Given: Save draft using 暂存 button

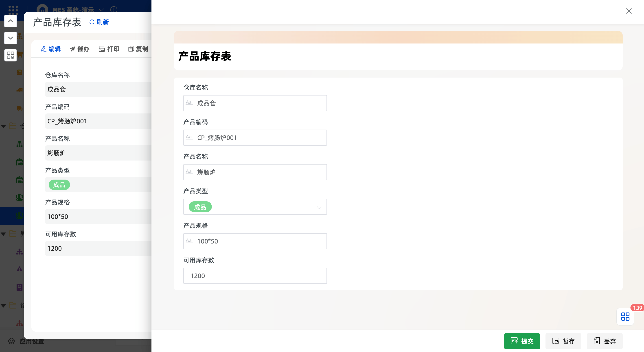Looking at the screenshot, I should (x=563, y=341).
